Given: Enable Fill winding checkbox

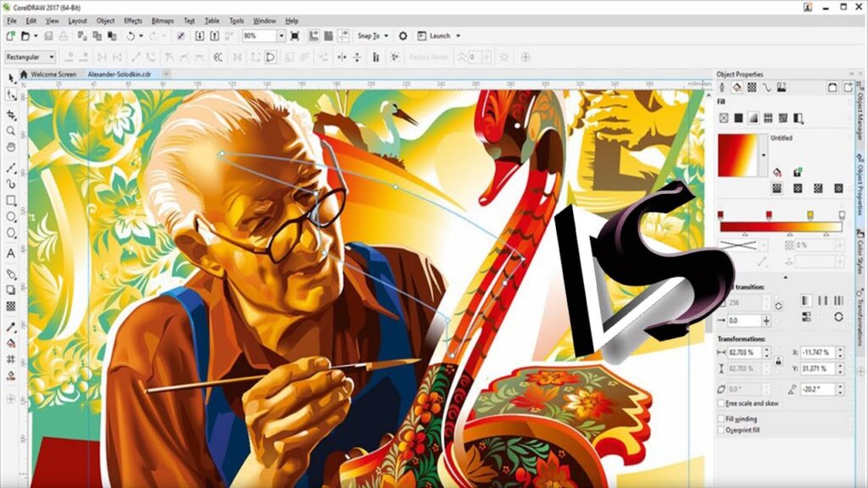Looking at the screenshot, I should [721, 419].
